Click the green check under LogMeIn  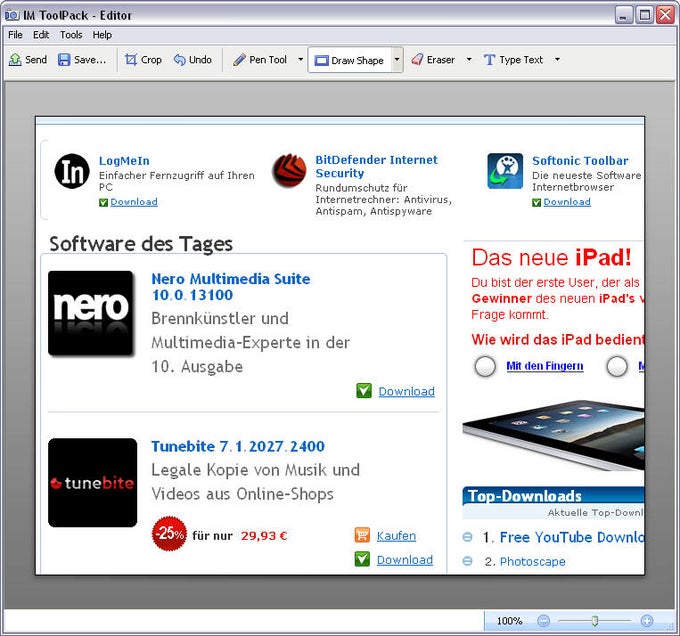(103, 202)
